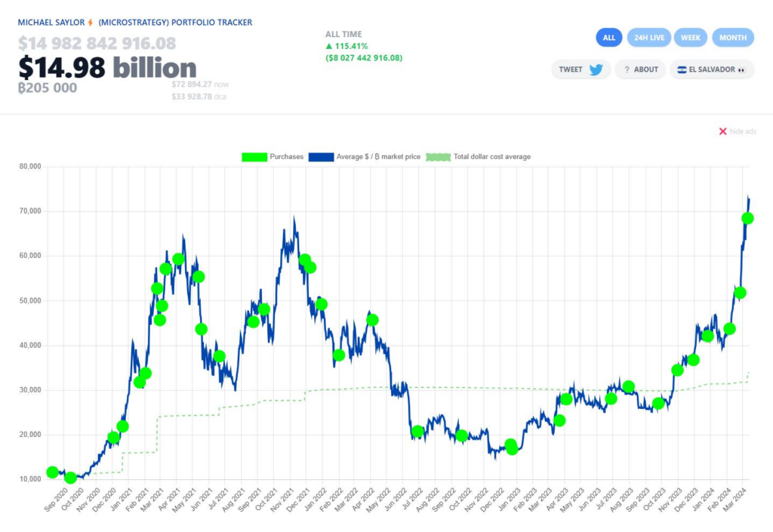Click the highest purchase dot in Mar 2024
The width and height of the screenshot is (773, 532).
[x=747, y=218]
